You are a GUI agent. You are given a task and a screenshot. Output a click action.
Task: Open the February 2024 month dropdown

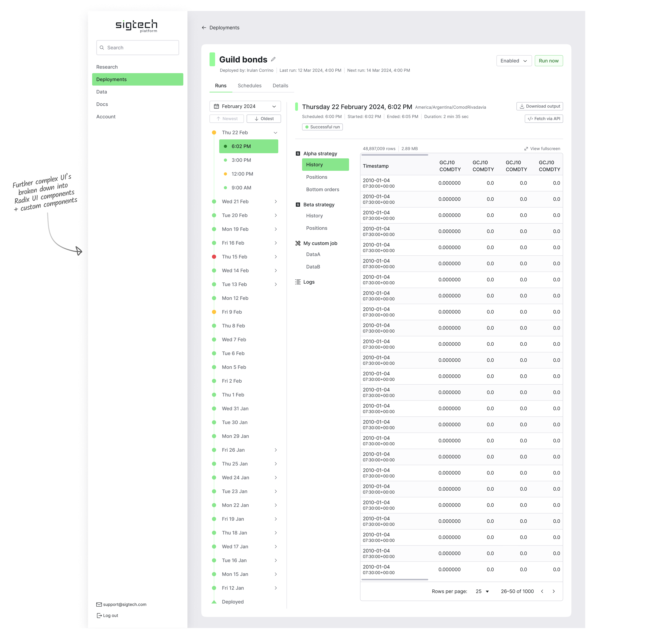(245, 107)
